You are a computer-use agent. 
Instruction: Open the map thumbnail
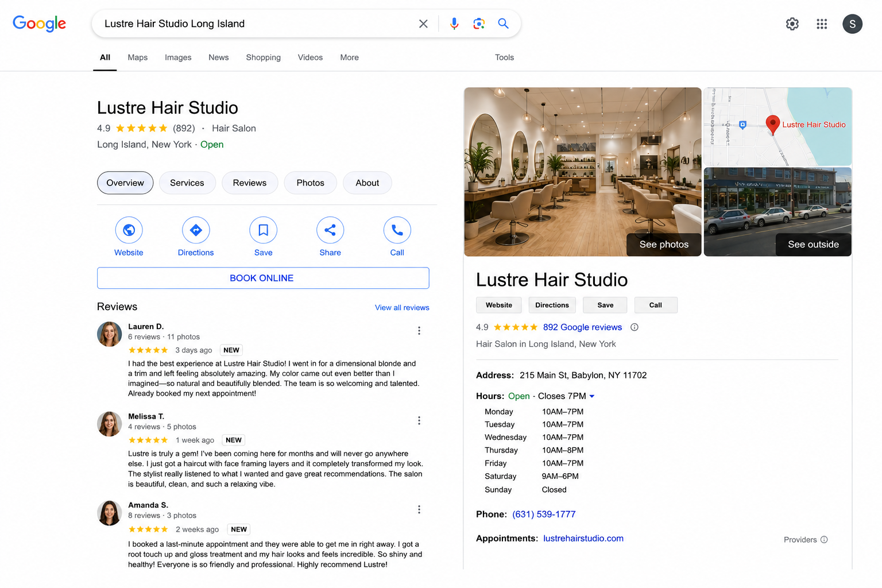point(777,126)
